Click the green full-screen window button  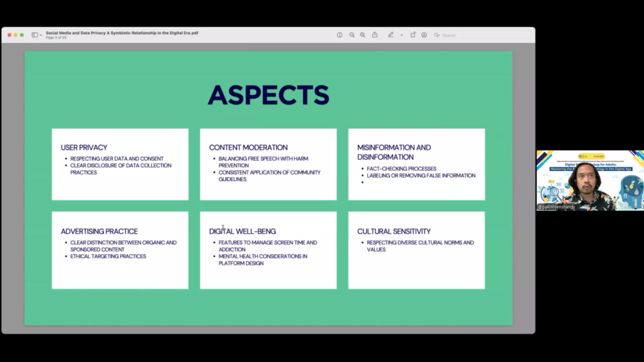point(22,35)
